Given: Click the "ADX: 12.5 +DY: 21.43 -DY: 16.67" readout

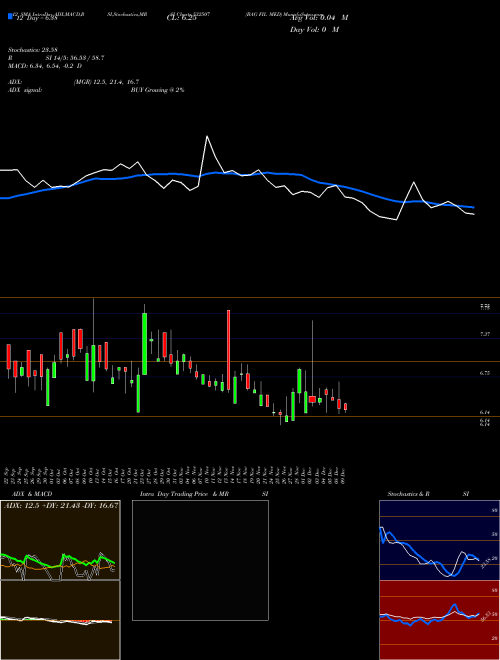Looking at the screenshot, I should tap(61, 506).
